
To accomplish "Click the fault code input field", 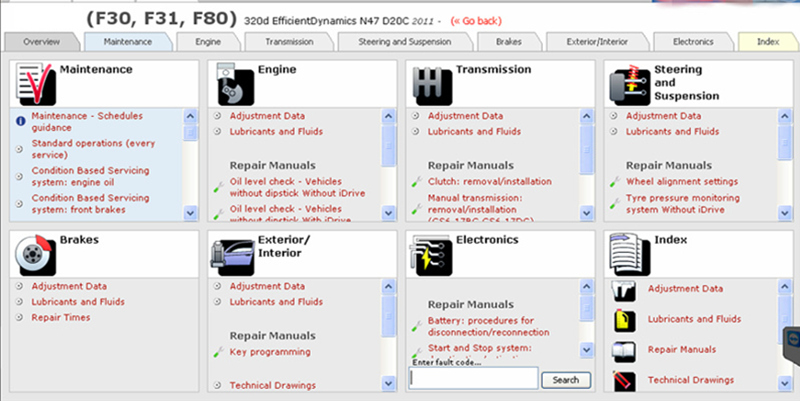I will [473, 379].
